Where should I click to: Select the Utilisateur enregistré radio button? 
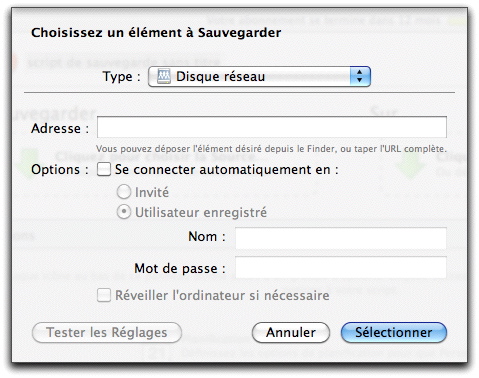point(124,212)
